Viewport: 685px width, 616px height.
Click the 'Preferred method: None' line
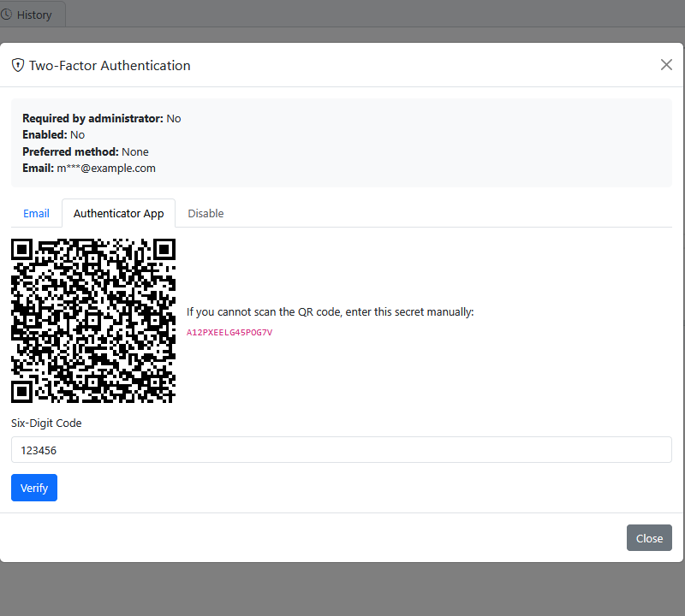click(85, 151)
